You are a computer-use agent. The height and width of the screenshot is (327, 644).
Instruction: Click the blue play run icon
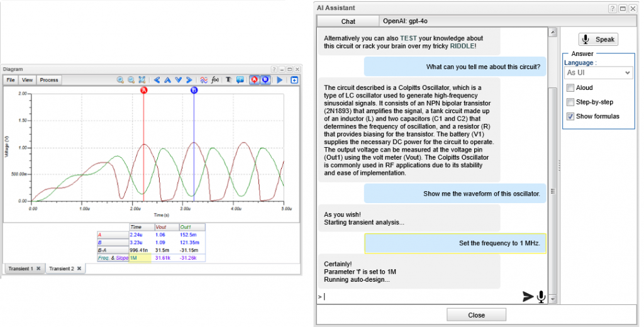[x=280, y=80]
